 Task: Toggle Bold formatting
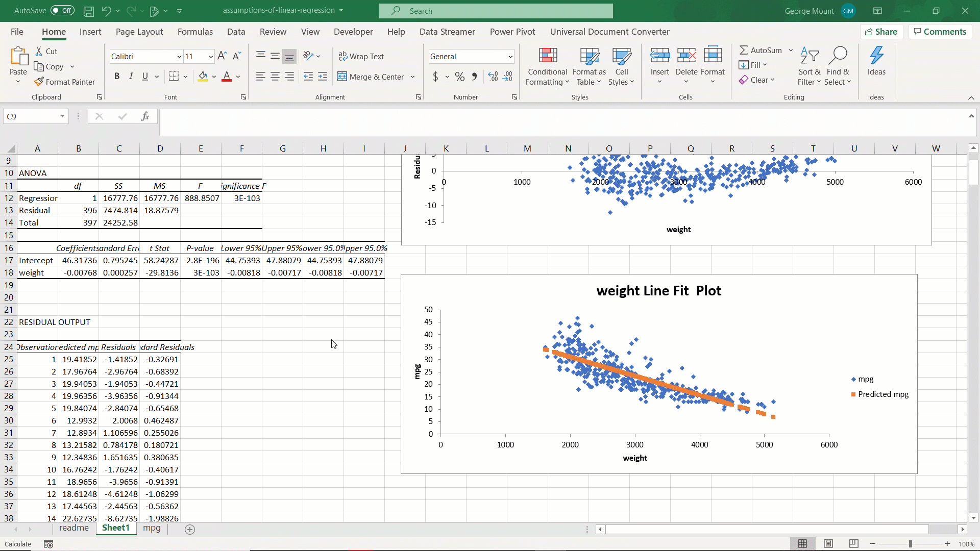coord(117,77)
